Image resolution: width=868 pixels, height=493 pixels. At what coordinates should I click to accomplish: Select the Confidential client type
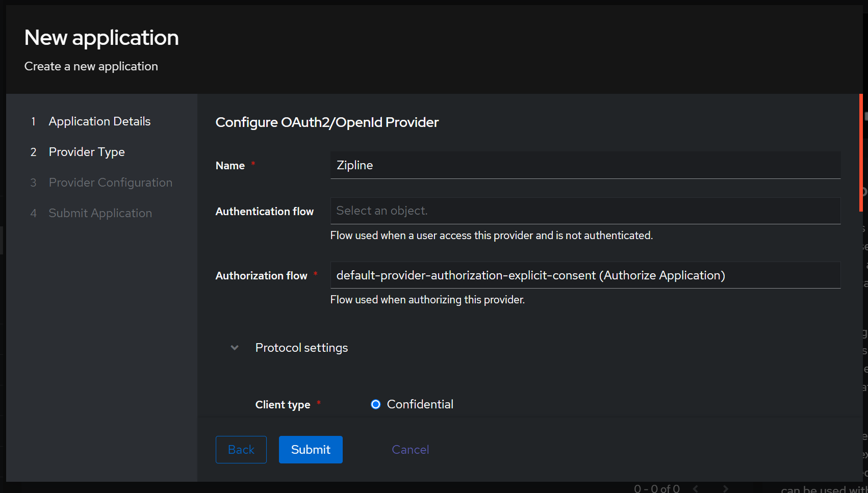click(375, 404)
